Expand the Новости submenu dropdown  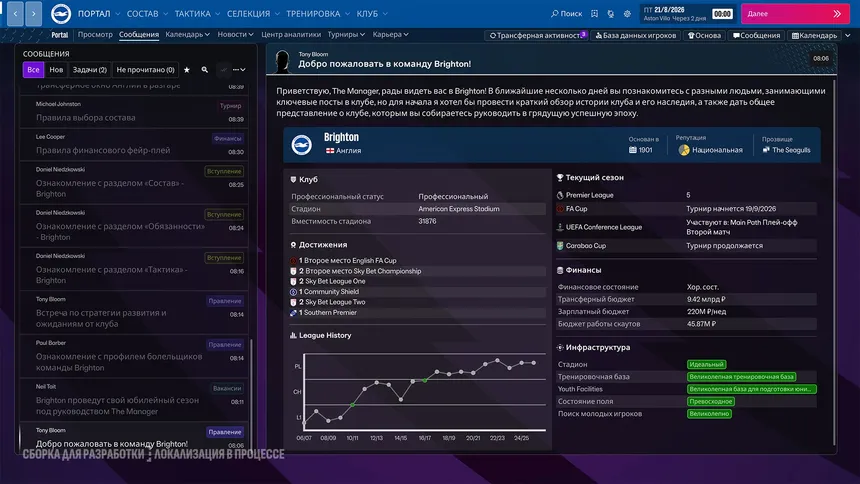[235, 35]
